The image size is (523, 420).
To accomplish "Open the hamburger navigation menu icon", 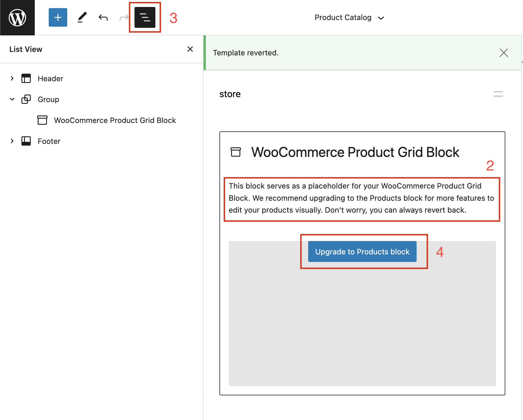I will [x=498, y=94].
